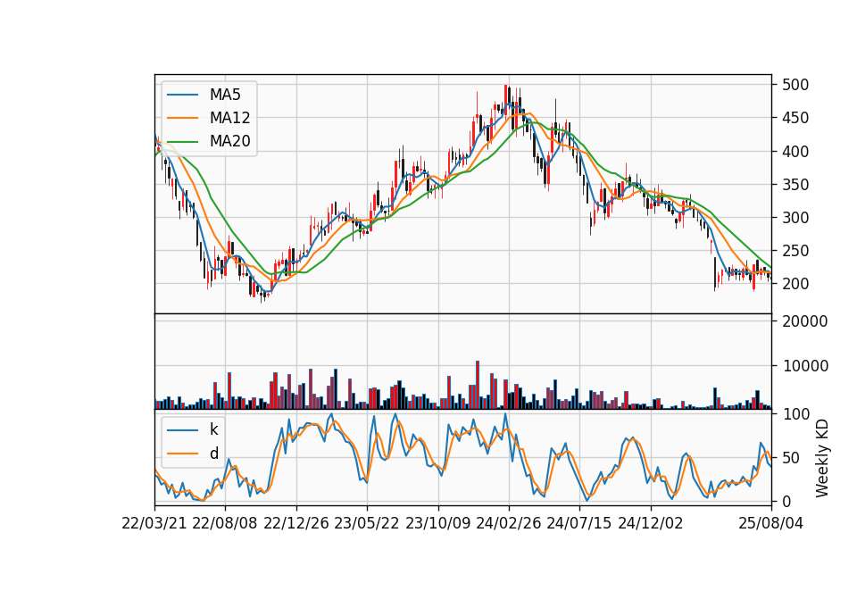Viewport: 857px width, 616px height.
Task: Click the 450 price axis tick
Action: tap(795, 118)
